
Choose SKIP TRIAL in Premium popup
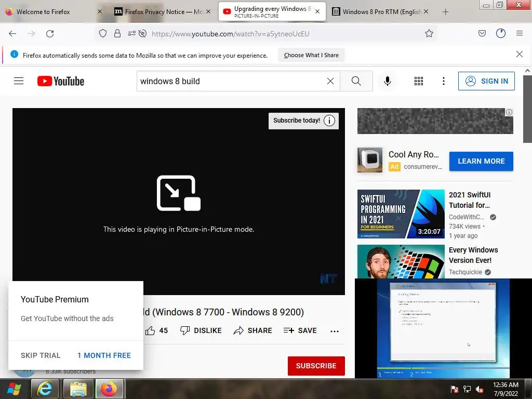tap(41, 355)
